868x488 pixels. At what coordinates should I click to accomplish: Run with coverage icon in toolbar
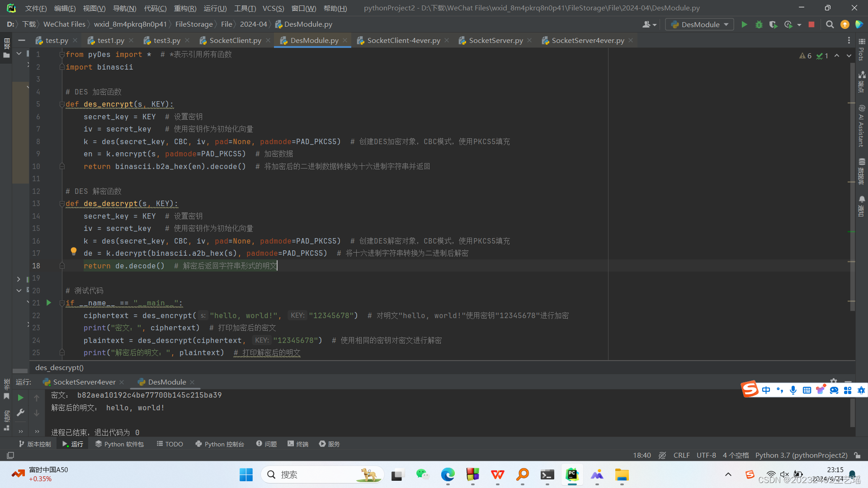(x=774, y=24)
